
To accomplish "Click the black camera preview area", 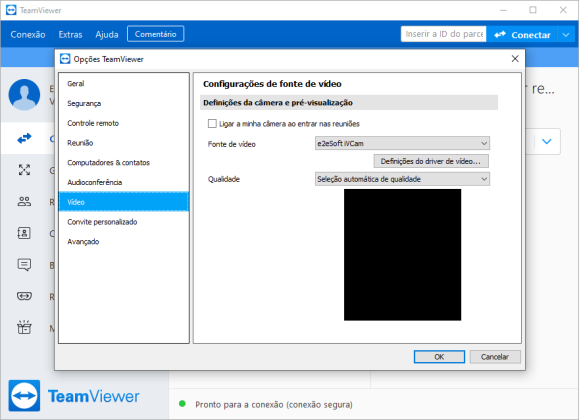I will pos(402,255).
